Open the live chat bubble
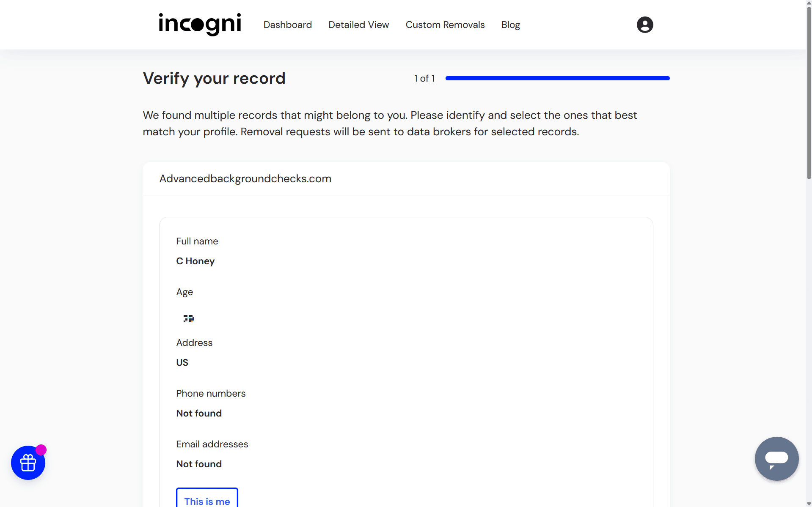This screenshot has width=812, height=507. [776, 459]
